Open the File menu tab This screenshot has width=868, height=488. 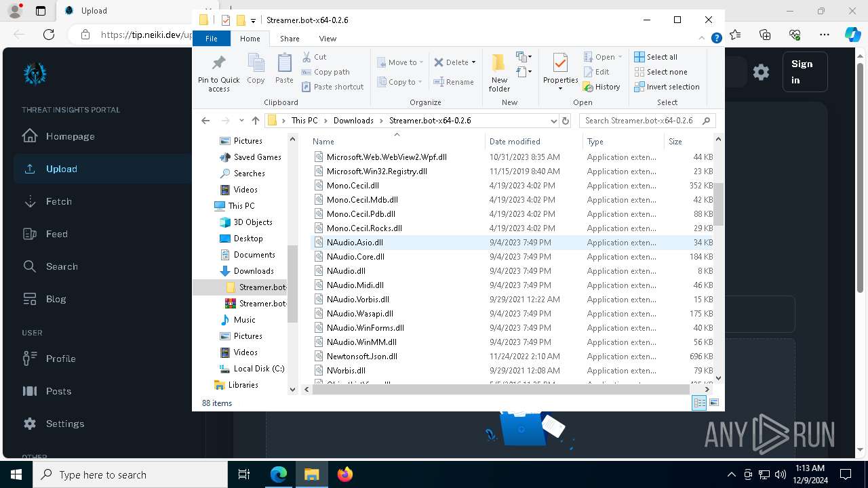pyautogui.click(x=212, y=39)
